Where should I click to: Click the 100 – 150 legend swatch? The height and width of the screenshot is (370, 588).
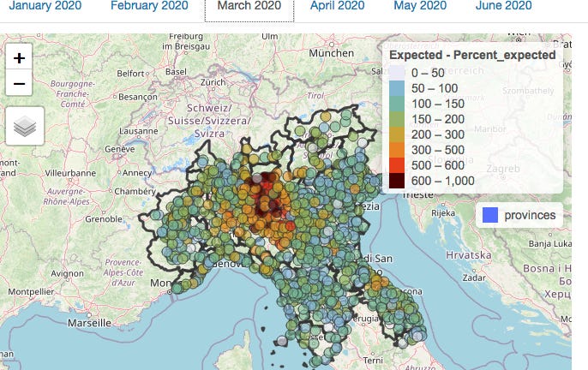[x=397, y=104]
